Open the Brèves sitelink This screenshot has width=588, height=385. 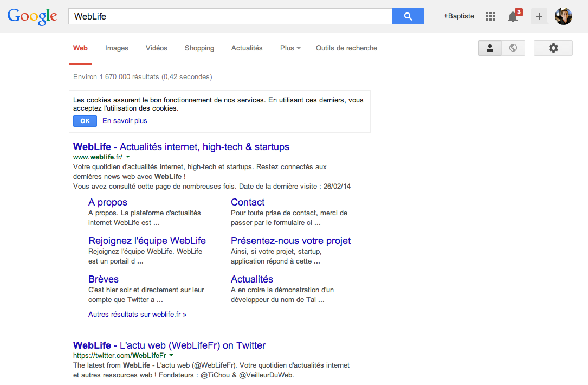coord(104,279)
